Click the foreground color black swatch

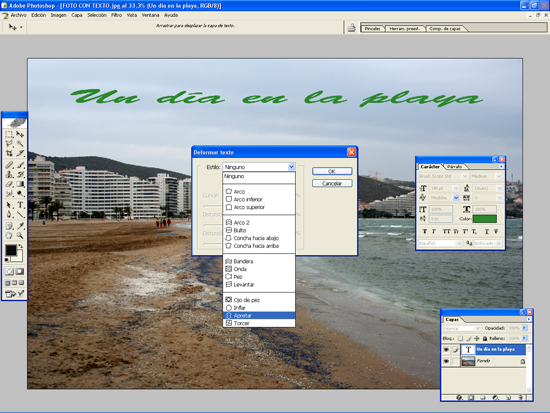[11, 250]
